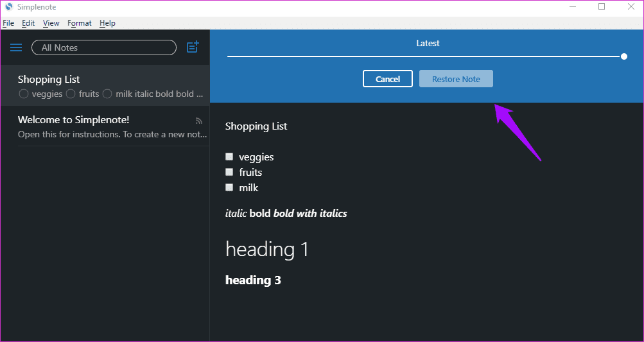
Task: Maximize the Simplenote window
Action: point(602,6)
